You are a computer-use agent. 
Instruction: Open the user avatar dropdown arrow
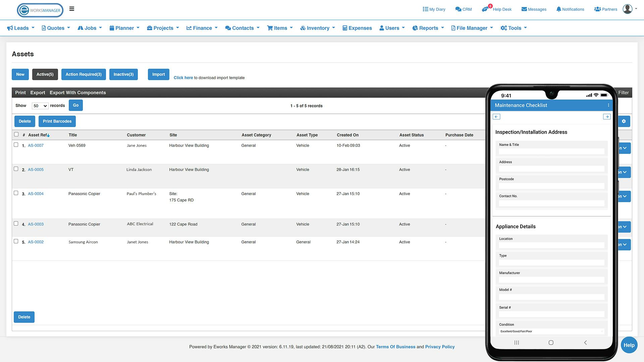636,9
